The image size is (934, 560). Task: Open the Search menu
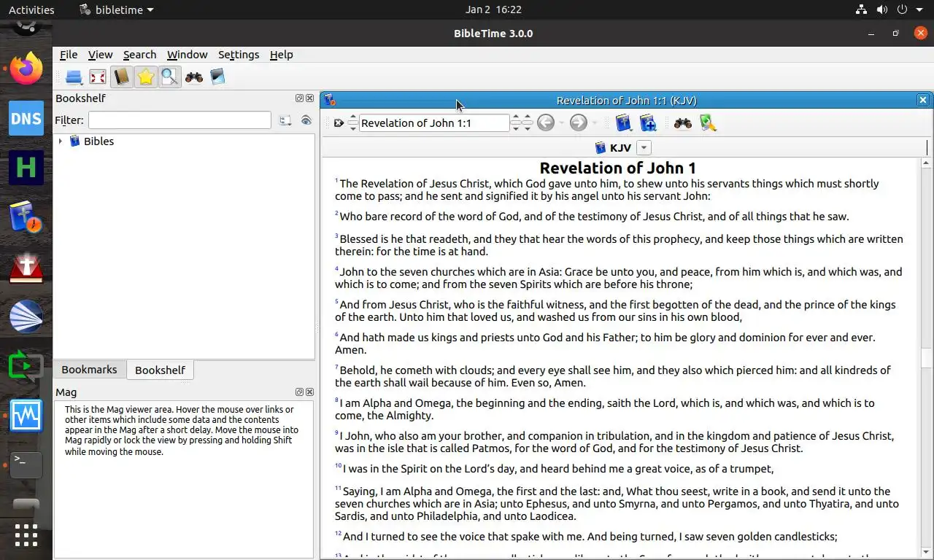point(139,55)
